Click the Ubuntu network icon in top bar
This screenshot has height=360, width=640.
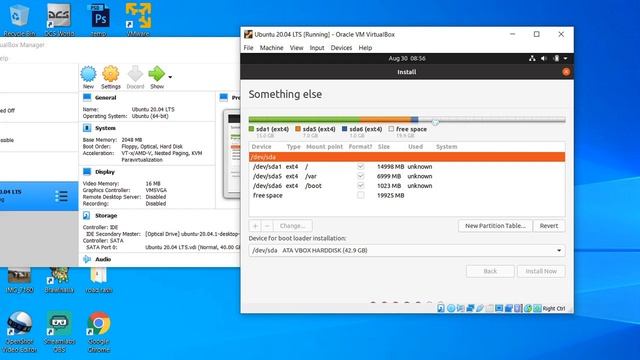coord(532,58)
